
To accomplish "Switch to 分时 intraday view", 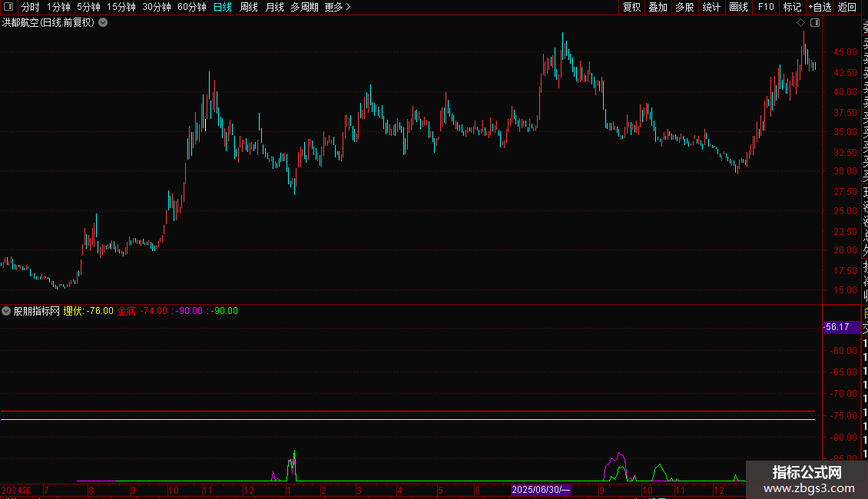I will pyautogui.click(x=31, y=7).
